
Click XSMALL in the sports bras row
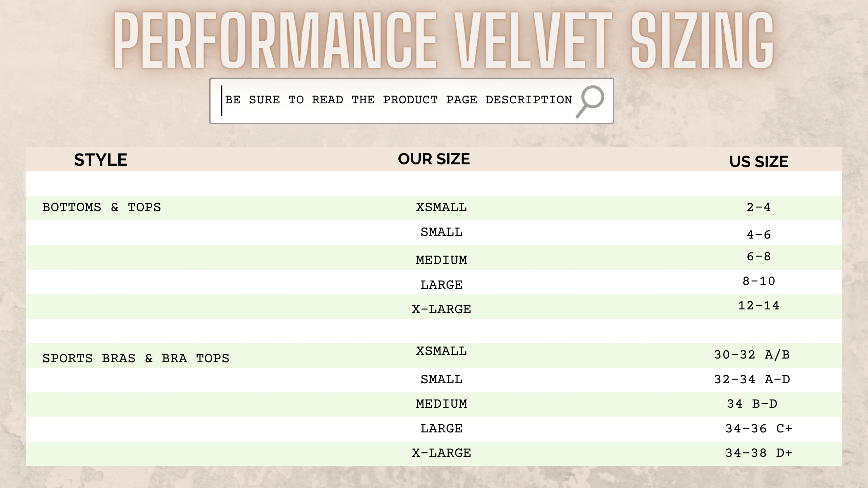[441, 351]
